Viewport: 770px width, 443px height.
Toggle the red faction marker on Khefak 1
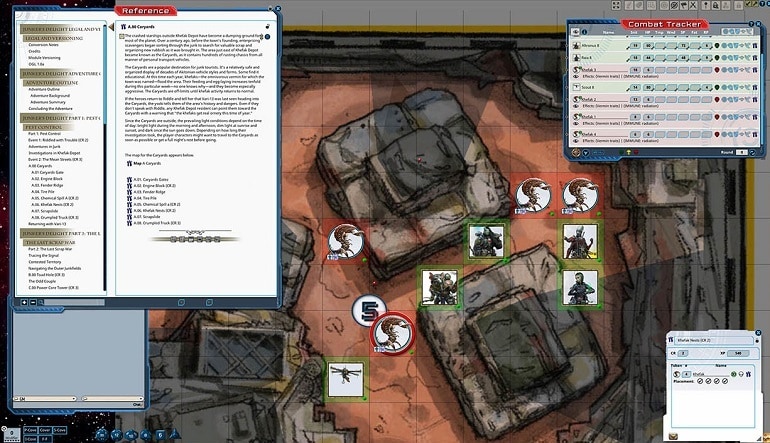pyautogui.click(x=717, y=117)
